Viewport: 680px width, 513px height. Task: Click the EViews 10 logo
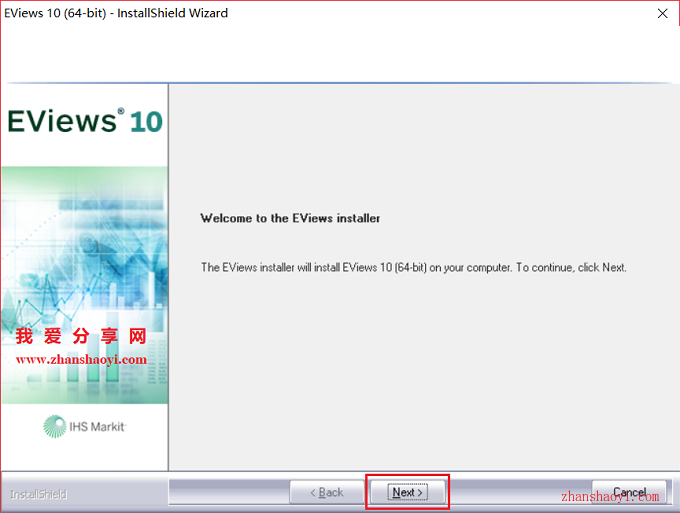point(85,121)
